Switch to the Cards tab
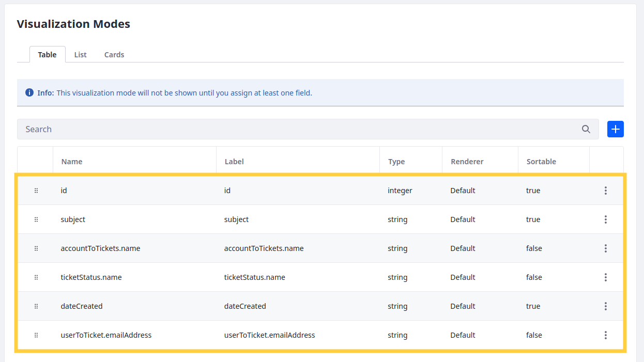644x362 pixels. [114, 54]
